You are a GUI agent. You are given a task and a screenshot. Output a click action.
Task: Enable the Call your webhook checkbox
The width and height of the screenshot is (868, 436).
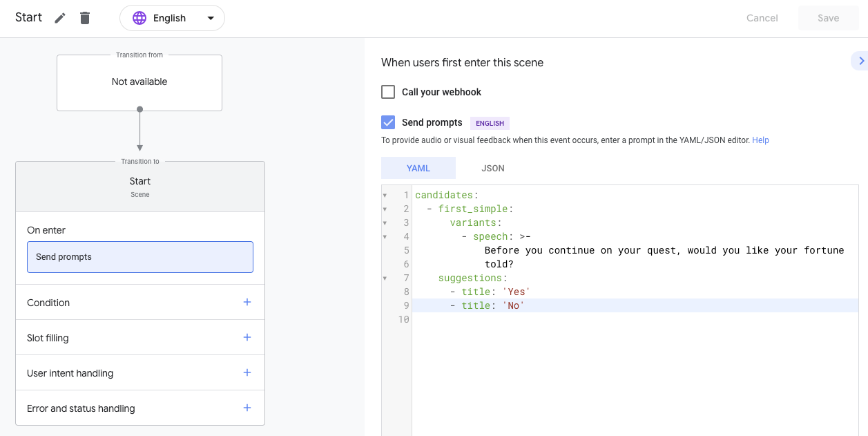pos(388,91)
